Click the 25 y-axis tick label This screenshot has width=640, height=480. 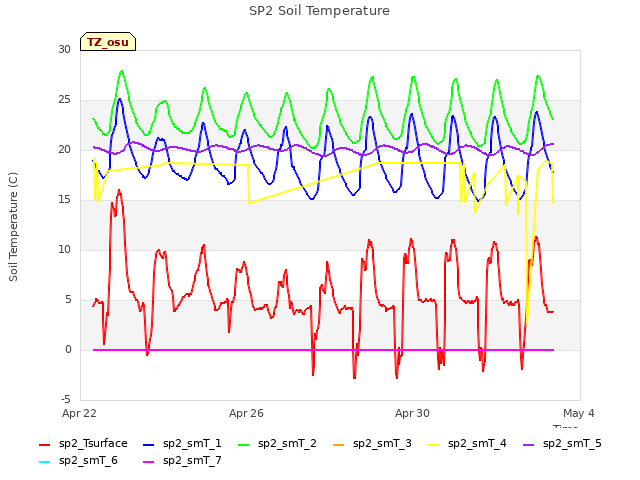pyautogui.click(x=64, y=100)
